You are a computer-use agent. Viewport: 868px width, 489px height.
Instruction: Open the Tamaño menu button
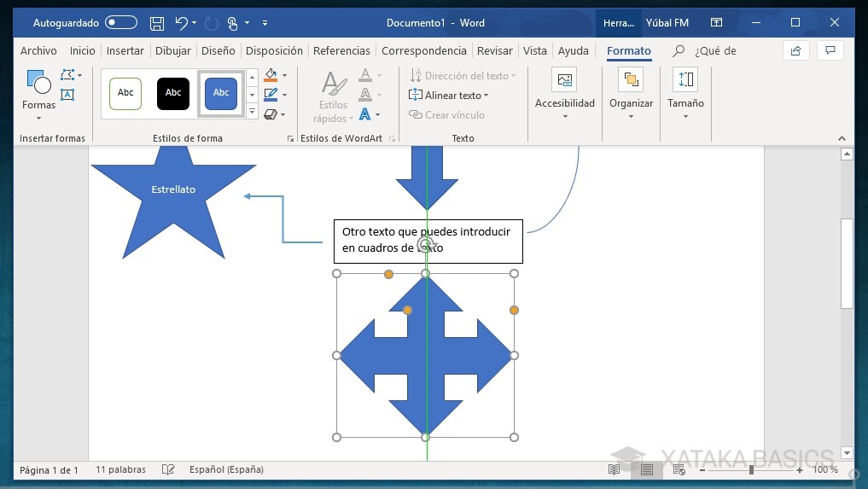coord(686,94)
